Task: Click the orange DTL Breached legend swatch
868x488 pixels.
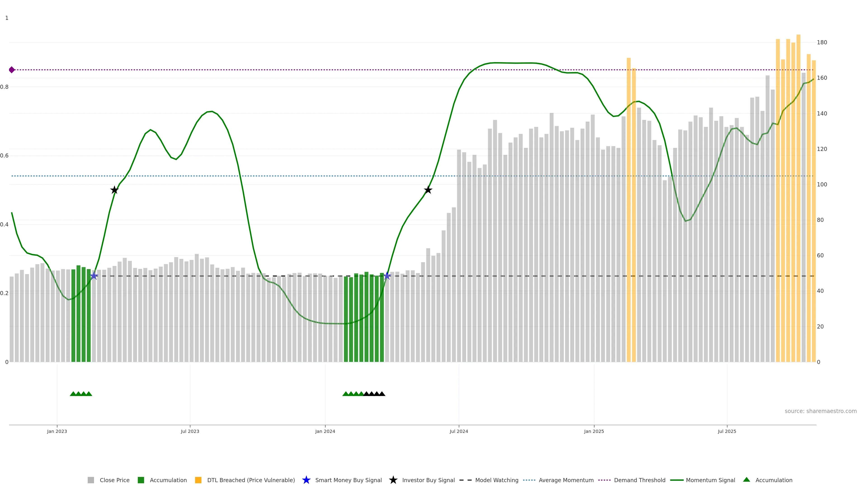Action: (198, 480)
